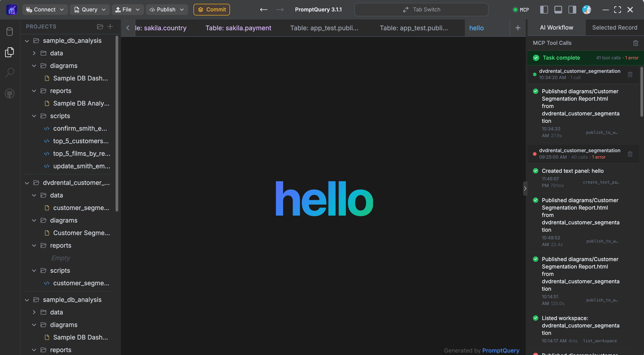Screen dimensions: 644x355
Task: Click the open project folder icon
Action: 100,26
